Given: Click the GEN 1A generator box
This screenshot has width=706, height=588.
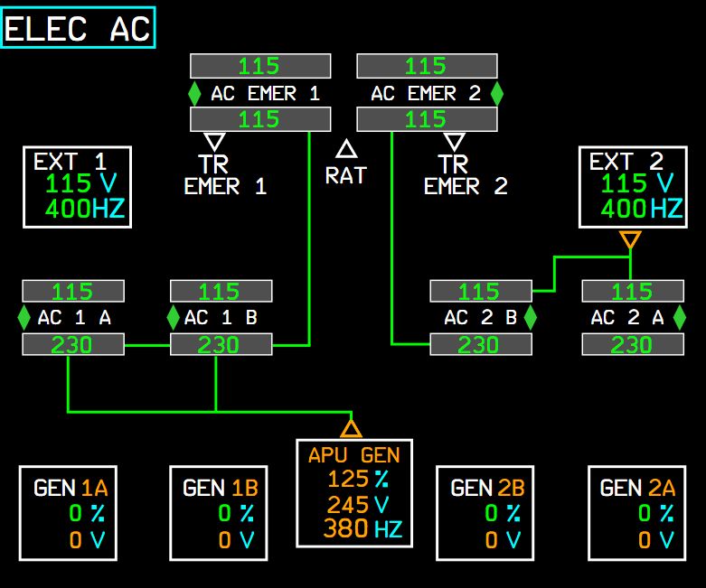Looking at the screenshot, I should coord(71,513).
